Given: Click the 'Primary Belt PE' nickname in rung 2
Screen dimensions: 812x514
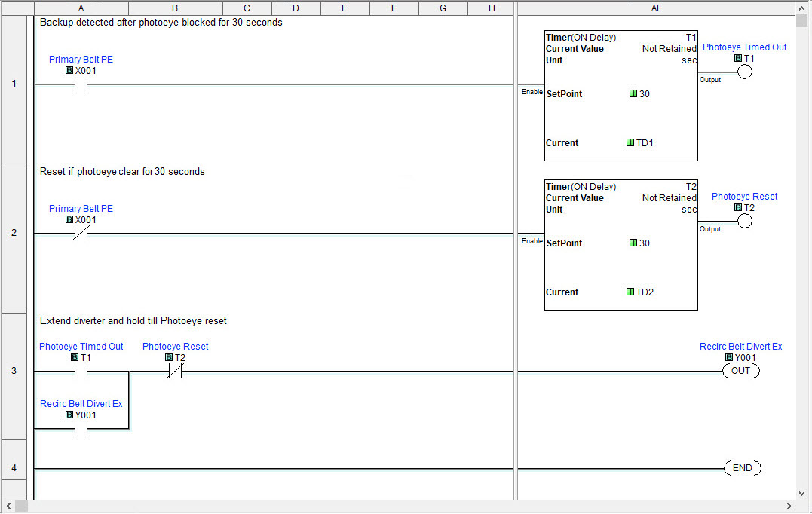Looking at the screenshot, I should pyautogui.click(x=81, y=208).
